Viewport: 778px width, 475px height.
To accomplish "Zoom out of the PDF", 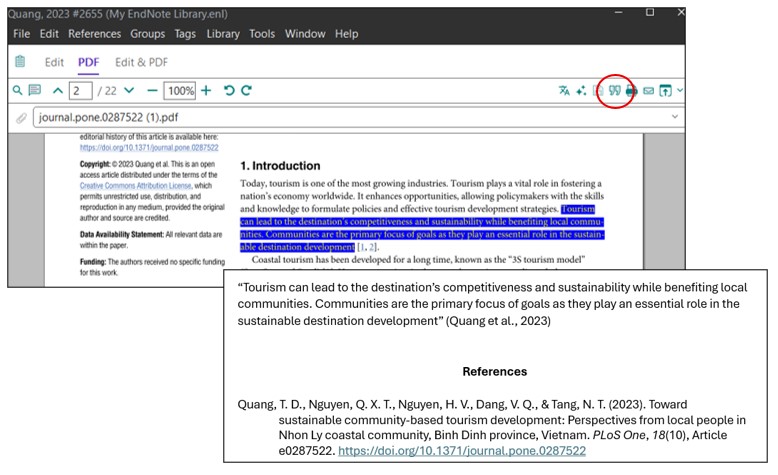I will (x=152, y=91).
